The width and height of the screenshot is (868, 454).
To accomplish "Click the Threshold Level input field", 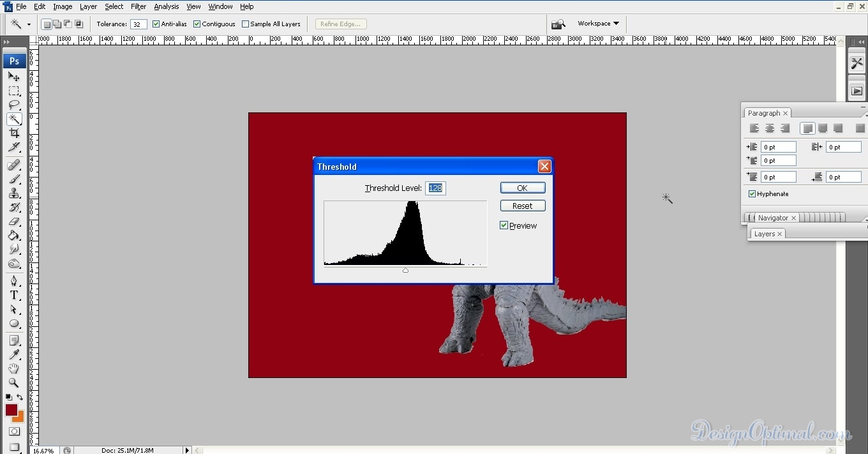I will click(435, 188).
